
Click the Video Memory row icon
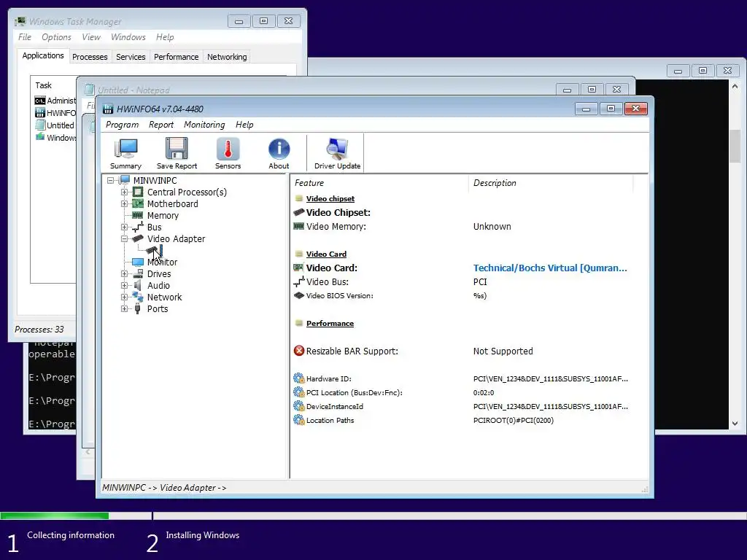[x=298, y=226]
